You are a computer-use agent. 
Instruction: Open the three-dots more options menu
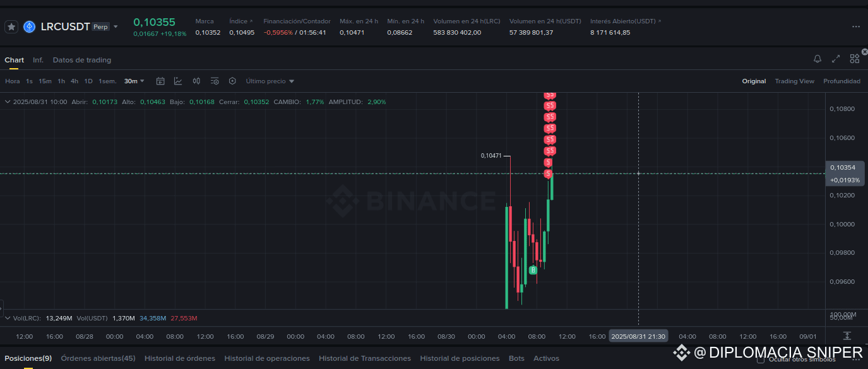(x=856, y=26)
